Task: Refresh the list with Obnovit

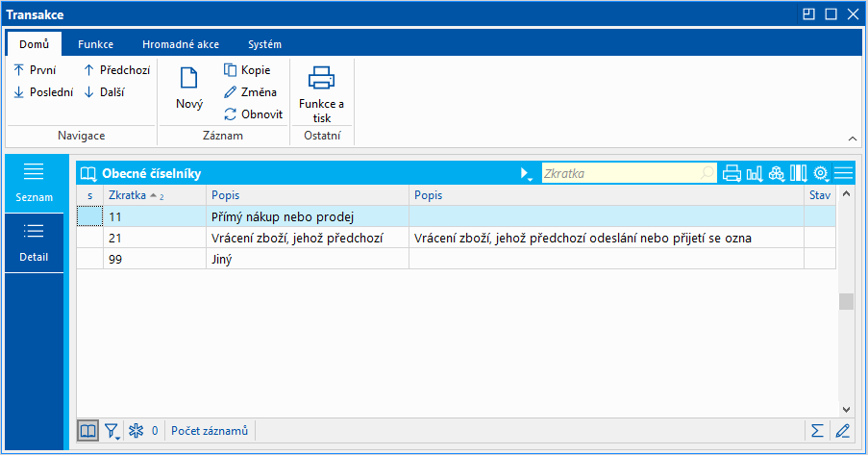Action: click(x=253, y=114)
